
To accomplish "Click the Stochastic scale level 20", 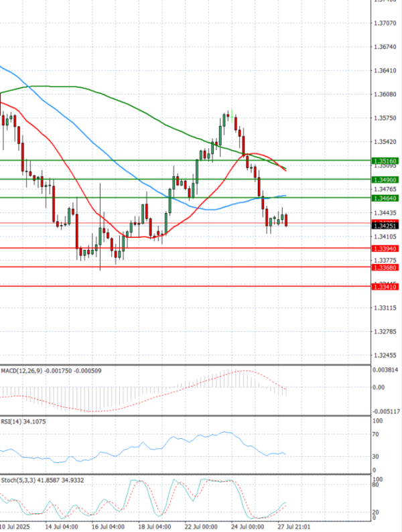I will tap(376, 513).
